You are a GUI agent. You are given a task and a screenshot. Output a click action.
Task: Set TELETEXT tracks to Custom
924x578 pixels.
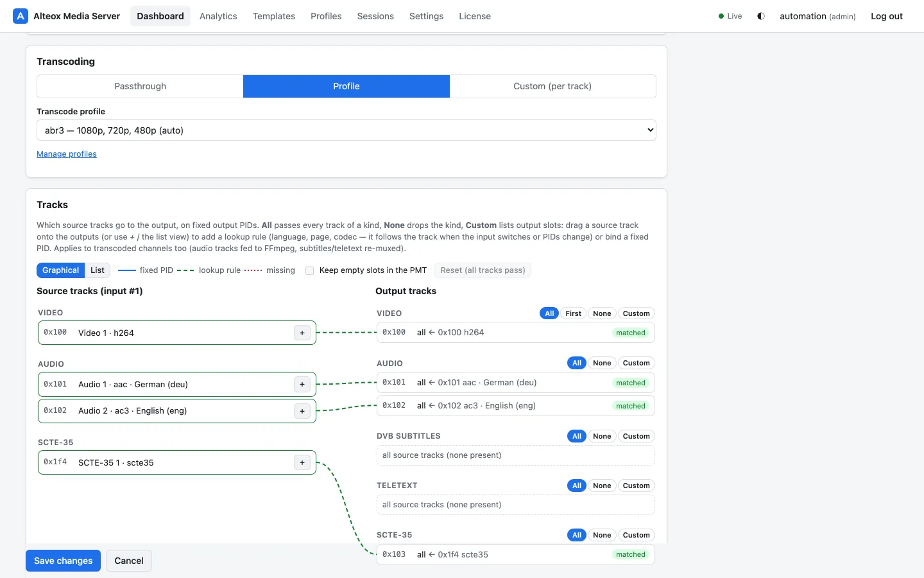[637, 486]
